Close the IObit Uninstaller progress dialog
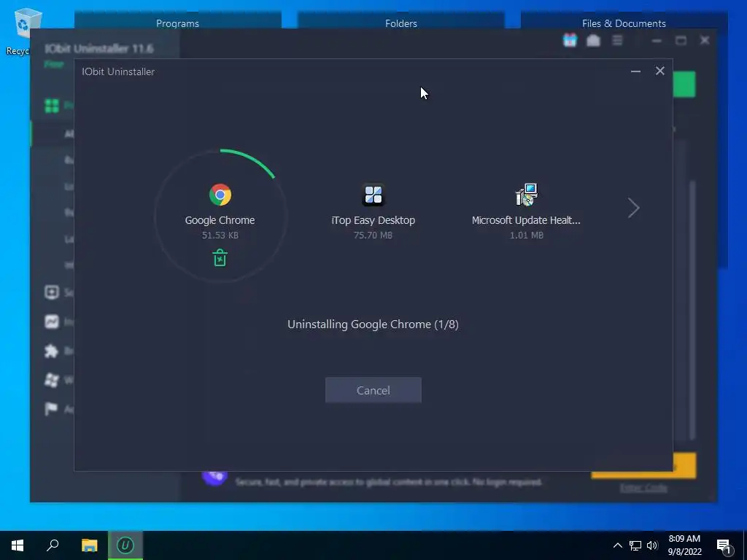Screen dimensions: 747x560 [659, 71]
